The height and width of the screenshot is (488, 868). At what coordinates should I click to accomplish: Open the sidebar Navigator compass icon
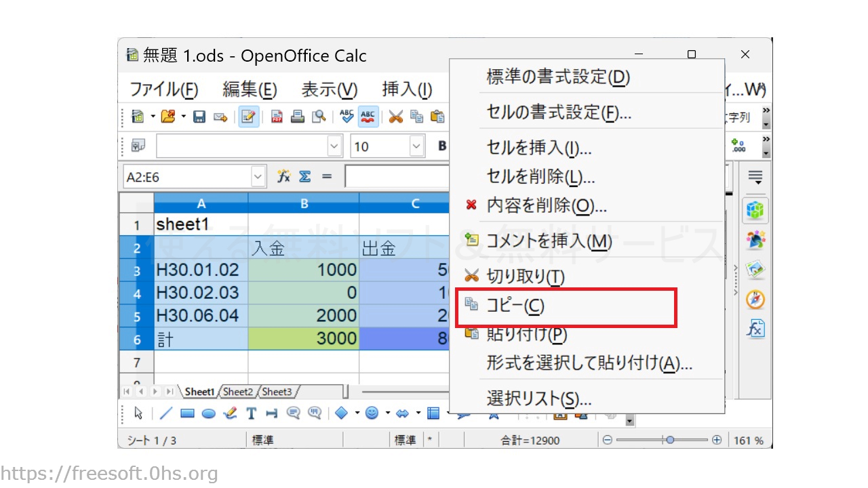pyautogui.click(x=755, y=299)
